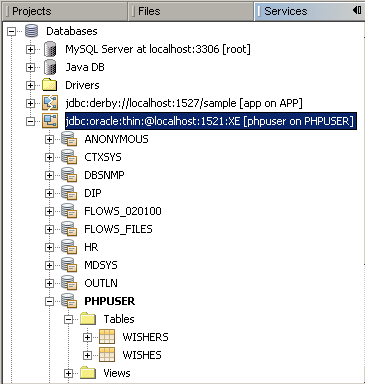This screenshot has width=365, height=384.
Task: Click the OUTLN schema icon
Action: (69, 283)
